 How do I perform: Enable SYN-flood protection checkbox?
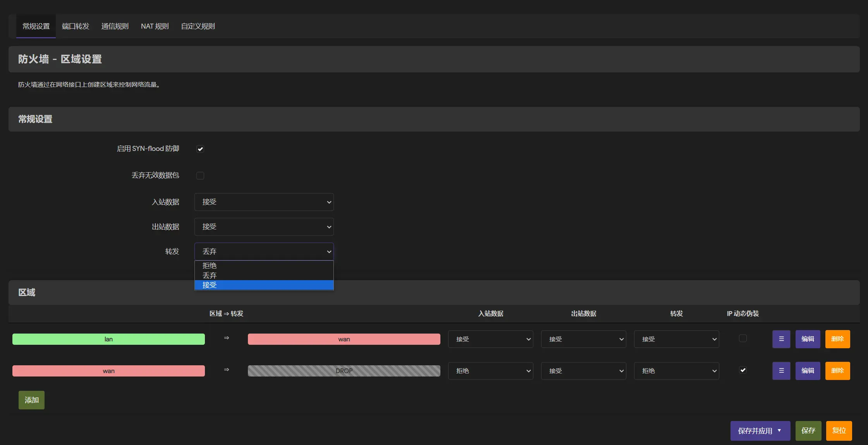tap(200, 149)
